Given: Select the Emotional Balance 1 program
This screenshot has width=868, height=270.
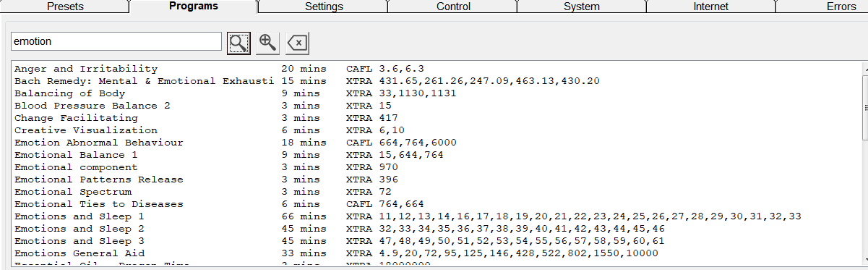Looking at the screenshot, I should pos(437,155).
